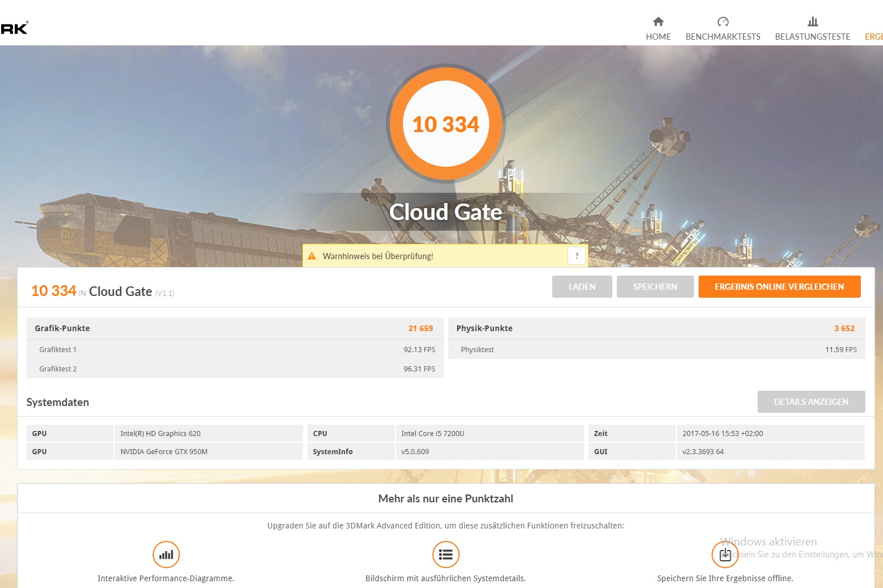Viewport: 883px width, 588px height.
Task: Click the save results offline icon
Action: [x=725, y=554]
